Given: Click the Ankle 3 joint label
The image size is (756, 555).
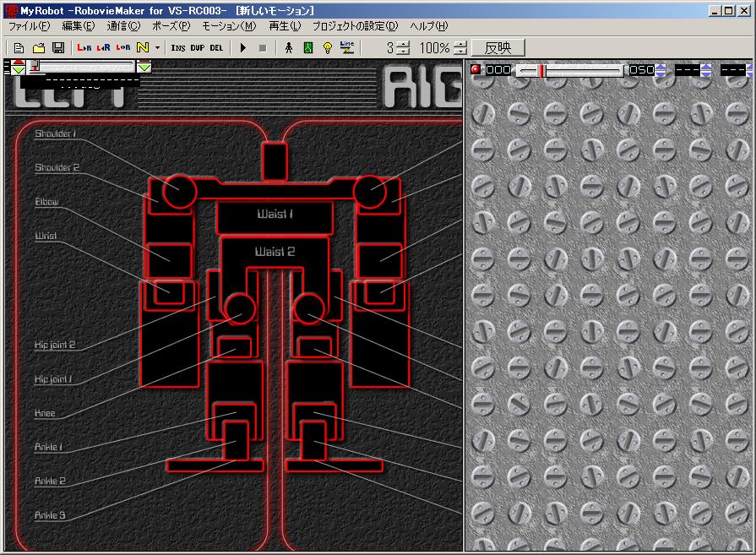Looking at the screenshot, I should click(50, 515).
